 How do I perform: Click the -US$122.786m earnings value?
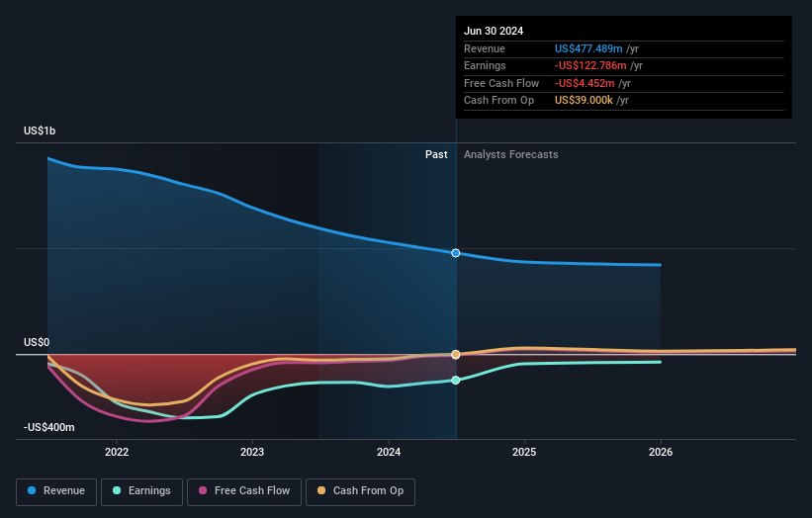(590, 65)
